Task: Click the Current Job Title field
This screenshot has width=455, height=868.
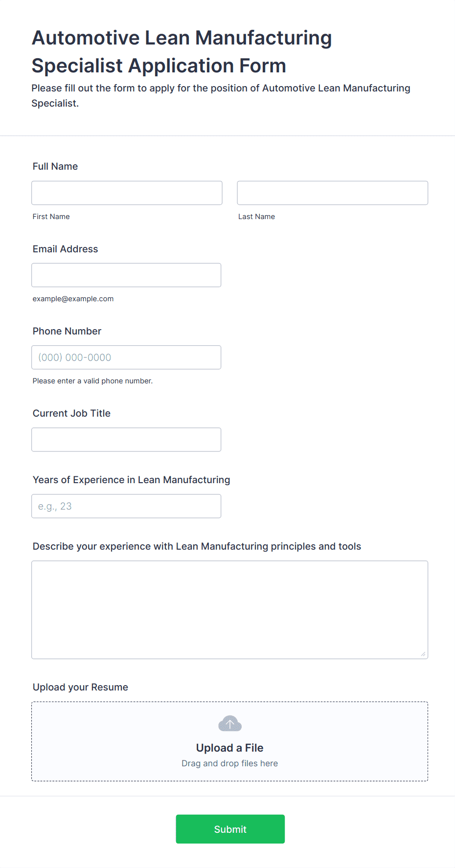Action: click(126, 439)
